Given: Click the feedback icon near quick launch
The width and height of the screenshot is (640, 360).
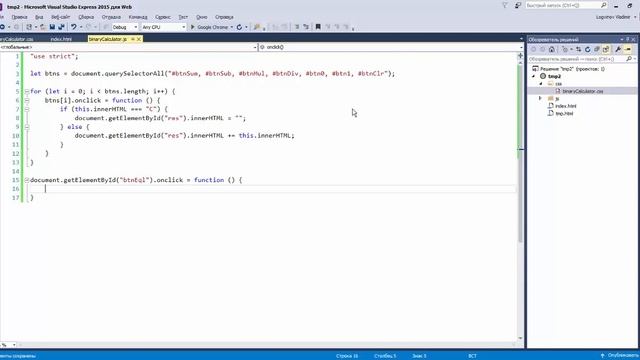Looking at the screenshot, I should (518, 5).
